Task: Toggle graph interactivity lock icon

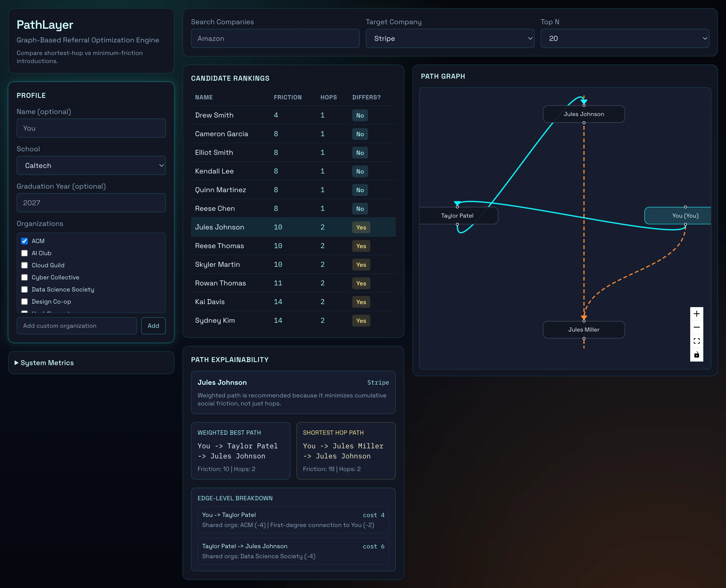Action: (696, 355)
